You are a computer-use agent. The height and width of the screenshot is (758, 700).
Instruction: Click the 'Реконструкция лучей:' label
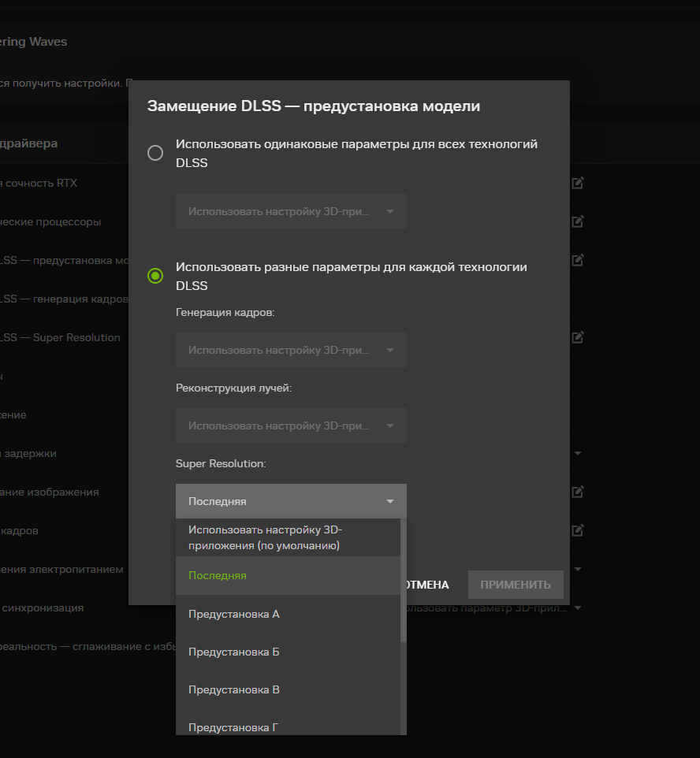pyautogui.click(x=233, y=388)
